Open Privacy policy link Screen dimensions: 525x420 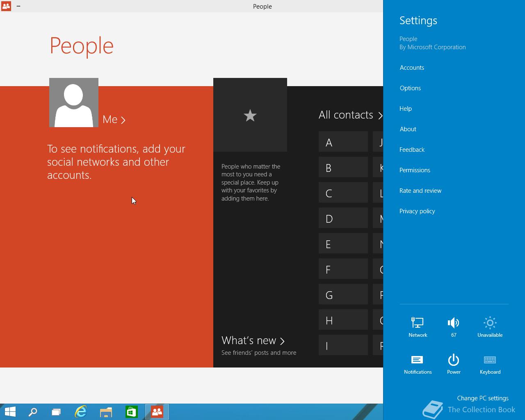tap(417, 211)
